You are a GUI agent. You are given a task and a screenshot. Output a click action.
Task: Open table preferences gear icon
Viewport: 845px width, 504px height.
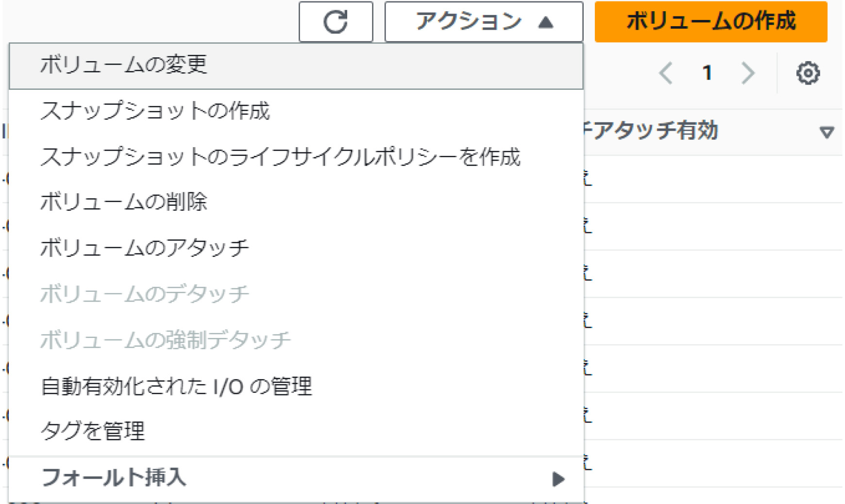click(808, 73)
